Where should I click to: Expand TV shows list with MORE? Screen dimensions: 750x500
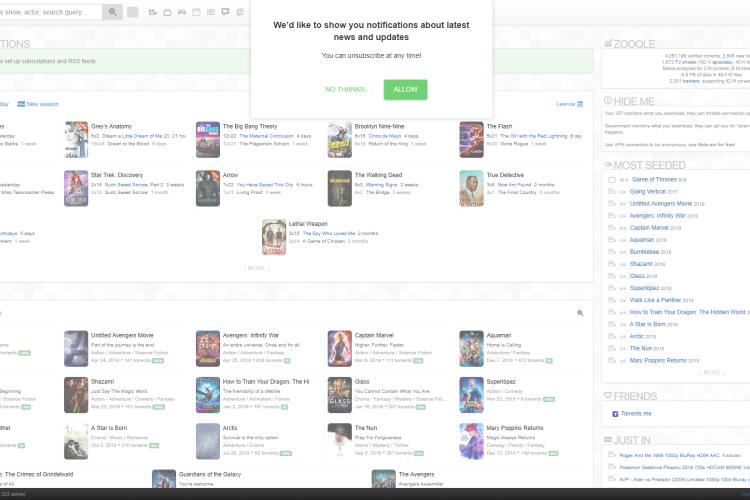tap(256, 268)
